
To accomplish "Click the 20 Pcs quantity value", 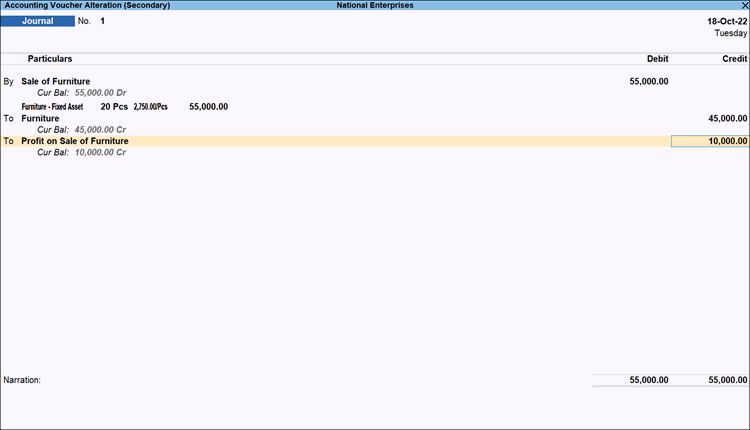I will (113, 106).
